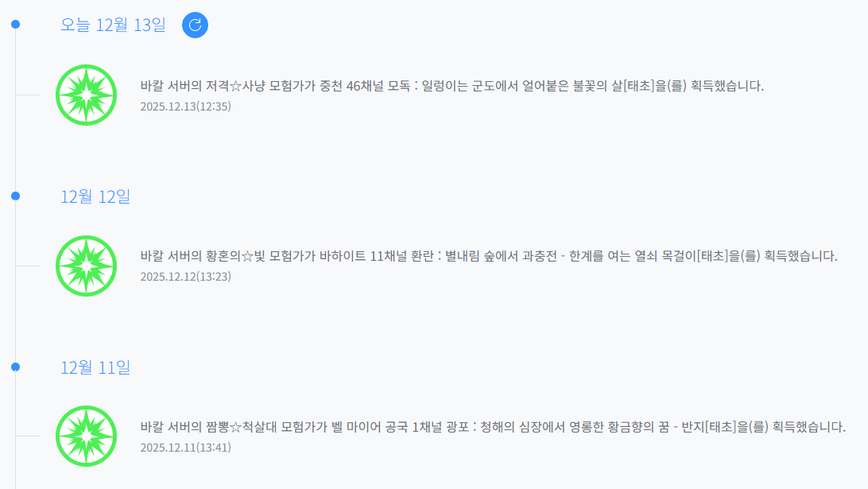Click the blue refresh icon beside 오늘 12월 13일

coord(195,25)
